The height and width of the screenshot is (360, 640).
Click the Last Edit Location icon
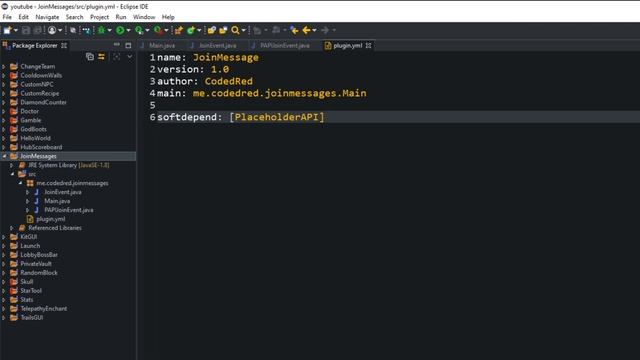(294, 30)
